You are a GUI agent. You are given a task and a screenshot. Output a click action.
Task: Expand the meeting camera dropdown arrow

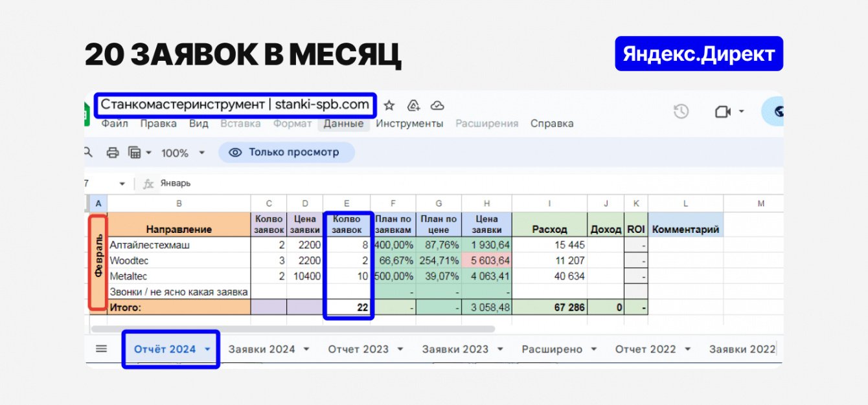[741, 111]
